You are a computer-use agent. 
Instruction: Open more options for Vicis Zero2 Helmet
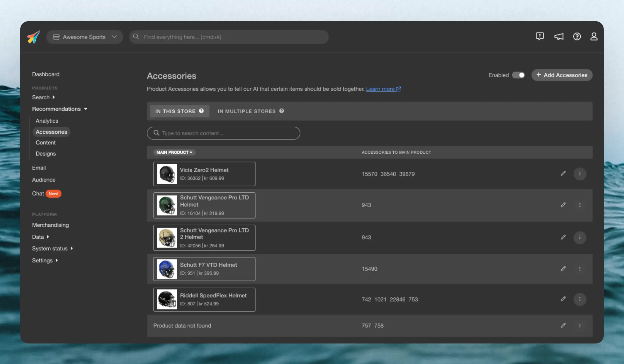(x=580, y=174)
